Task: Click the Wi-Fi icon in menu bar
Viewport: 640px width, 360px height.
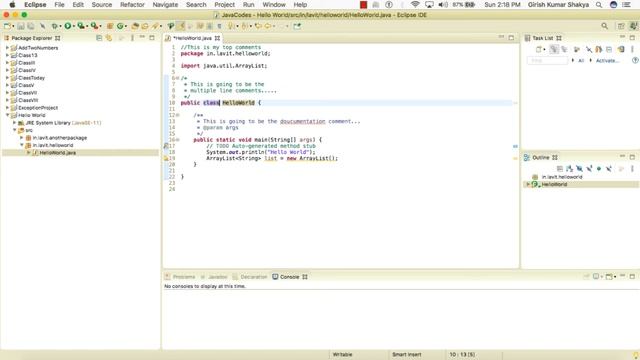Action: point(415,5)
